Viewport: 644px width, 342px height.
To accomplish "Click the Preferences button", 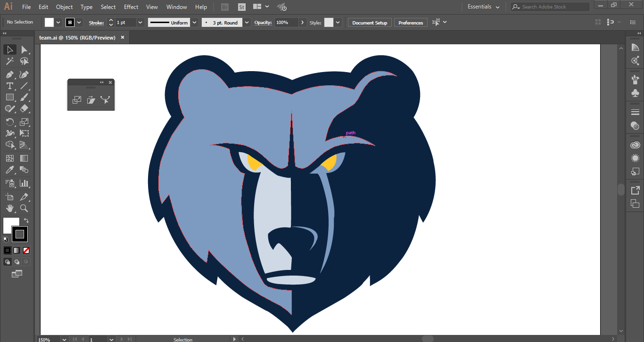I will [x=411, y=23].
